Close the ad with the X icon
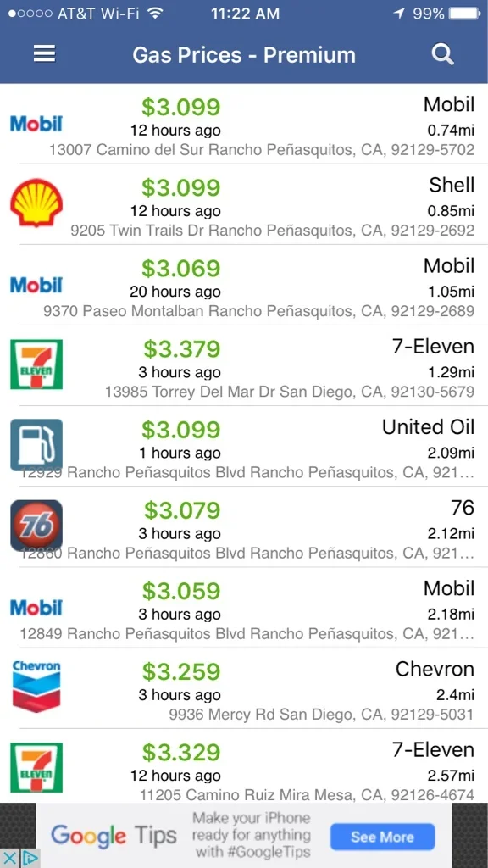 click(x=10, y=858)
